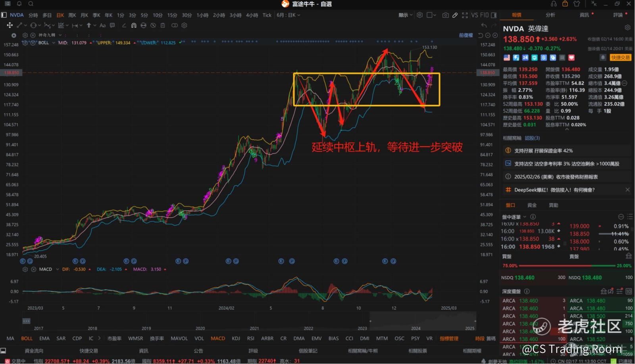Click the price alert bell icon
The height and width of the screenshot is (364, 635).
(x=602, y=57)
